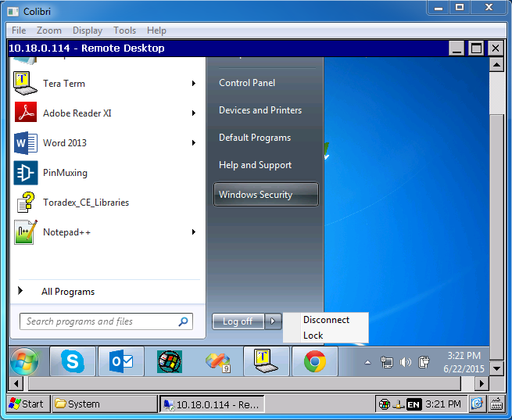Switch to System folder in CE taskbar

point(105,404)
